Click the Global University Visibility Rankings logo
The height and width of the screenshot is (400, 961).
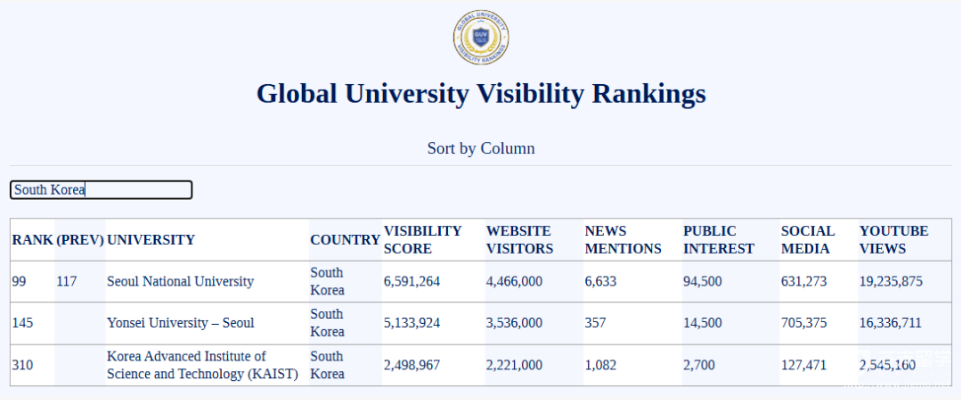point(481,36)
